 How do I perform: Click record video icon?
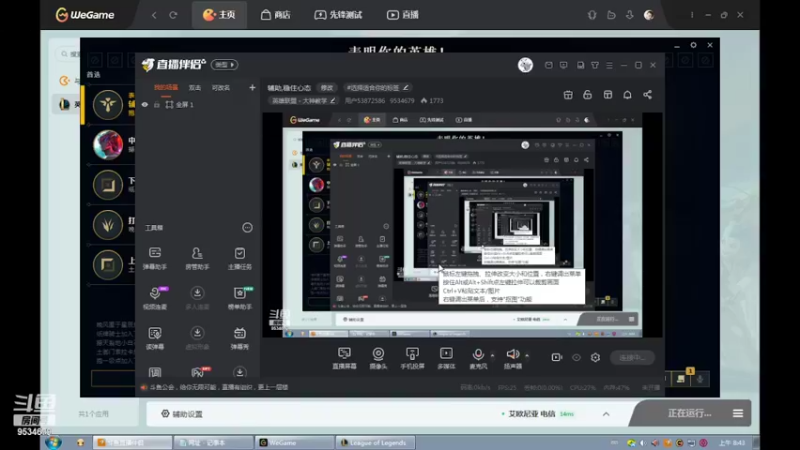point(557,358)
